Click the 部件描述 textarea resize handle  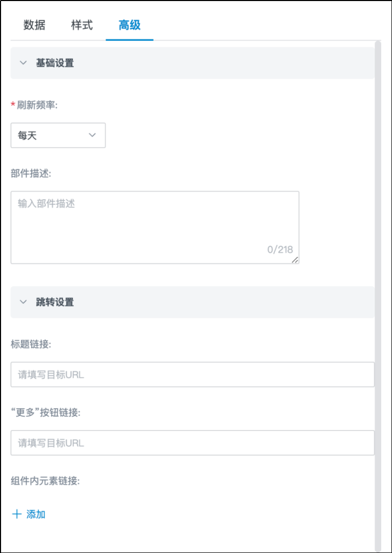(x=295, y=260)
